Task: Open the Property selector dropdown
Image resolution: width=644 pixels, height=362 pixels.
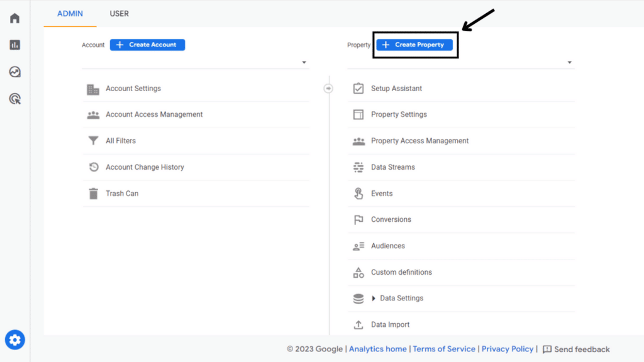Action: (569, 63)
